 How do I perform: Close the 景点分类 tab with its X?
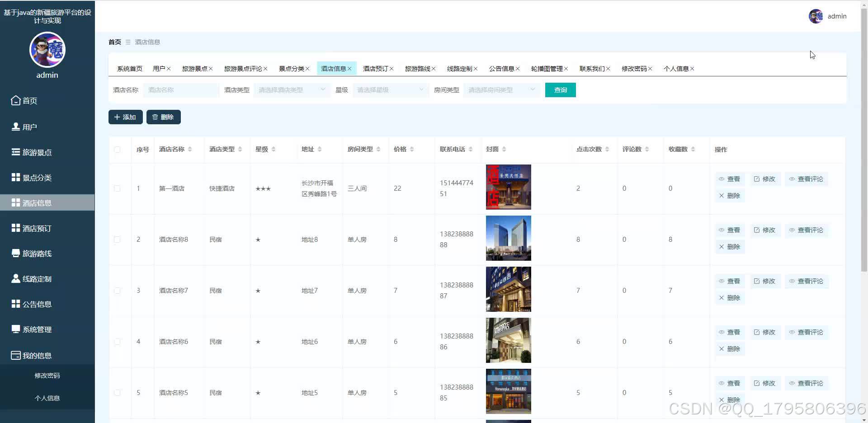coord(307,69)
